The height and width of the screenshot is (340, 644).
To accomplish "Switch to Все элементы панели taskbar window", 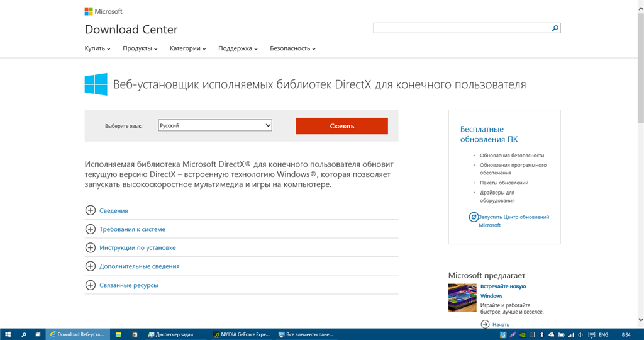I will click(306, 335).
